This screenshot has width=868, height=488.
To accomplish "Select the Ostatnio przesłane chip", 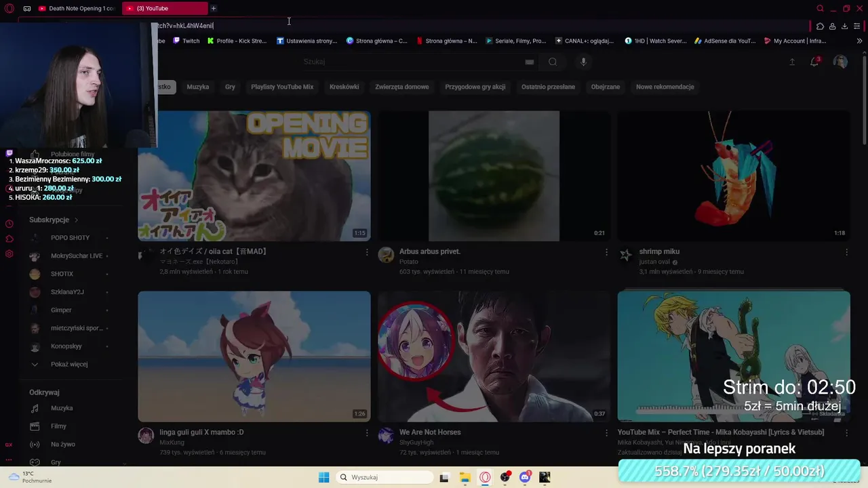I will [548, 87].
